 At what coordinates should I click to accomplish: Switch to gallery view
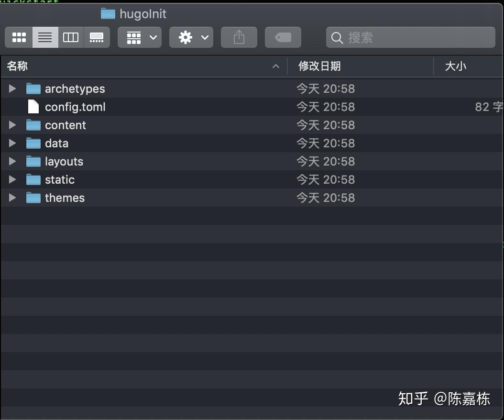[97, 37]
